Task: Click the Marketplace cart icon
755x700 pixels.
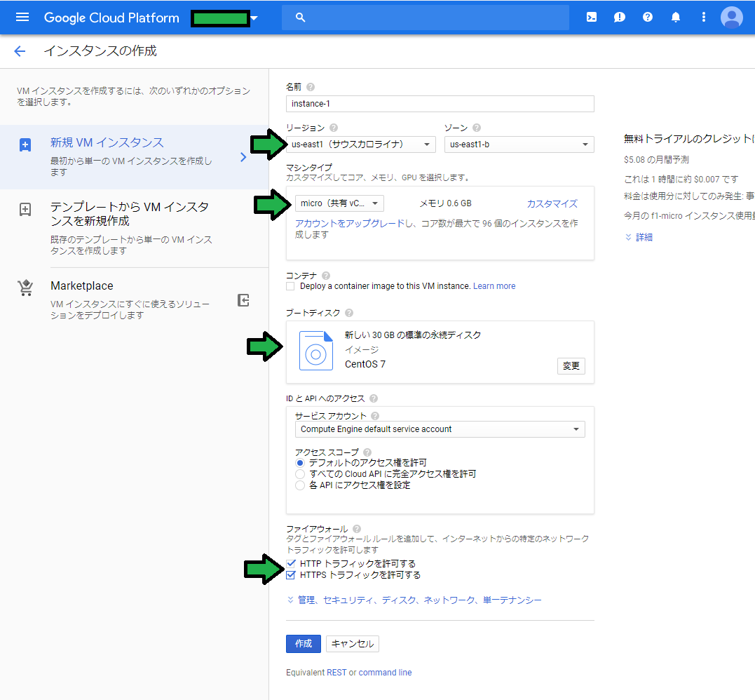Action: [x=25, y=288]
